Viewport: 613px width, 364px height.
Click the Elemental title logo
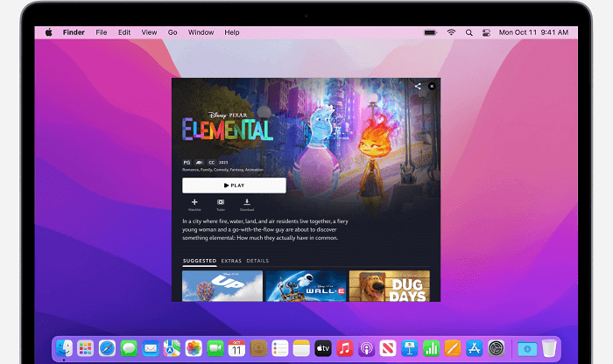(x=227, y=127)
